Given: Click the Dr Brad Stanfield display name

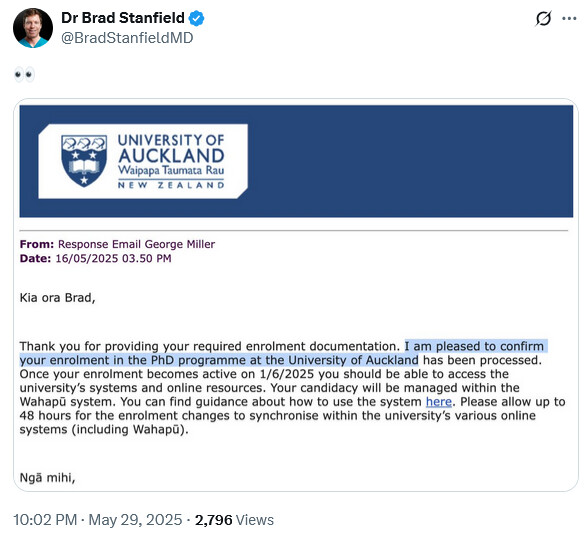Looking at the screenshot, I should [123, 18].
